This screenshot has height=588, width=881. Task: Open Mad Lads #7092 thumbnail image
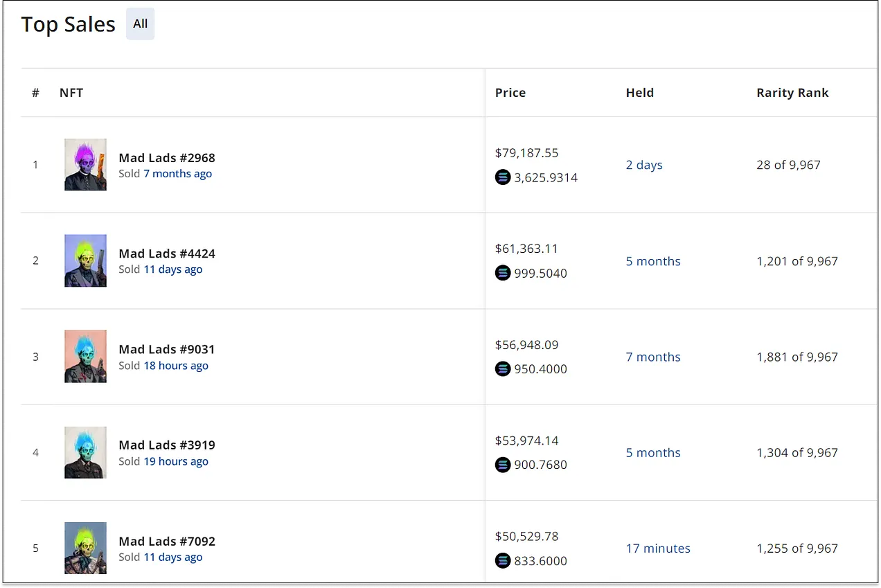[85, 548]
